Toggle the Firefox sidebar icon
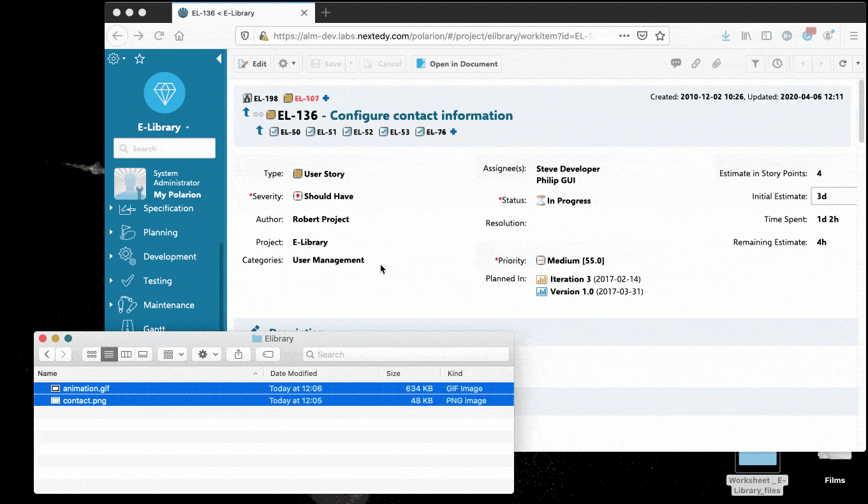 tap(767, 36)
